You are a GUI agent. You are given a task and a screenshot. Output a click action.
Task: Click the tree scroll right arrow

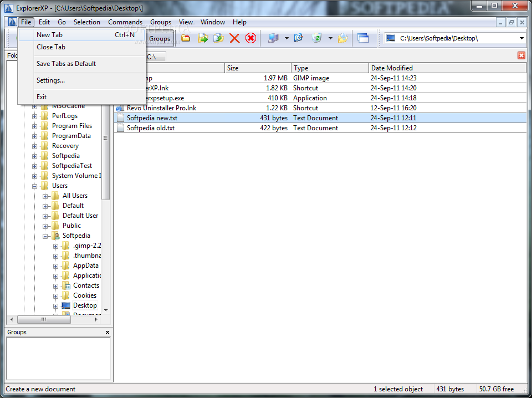[96, 319]
